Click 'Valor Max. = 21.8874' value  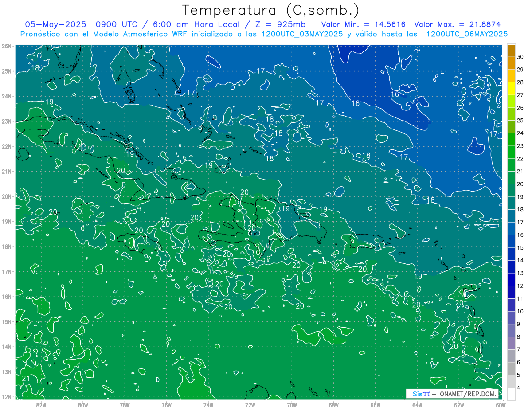(x=457, y=24)
